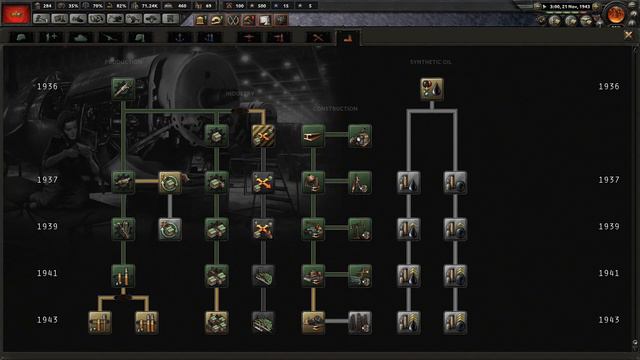
Task: Click the capitol building alert icon
Action: [200, 20]
